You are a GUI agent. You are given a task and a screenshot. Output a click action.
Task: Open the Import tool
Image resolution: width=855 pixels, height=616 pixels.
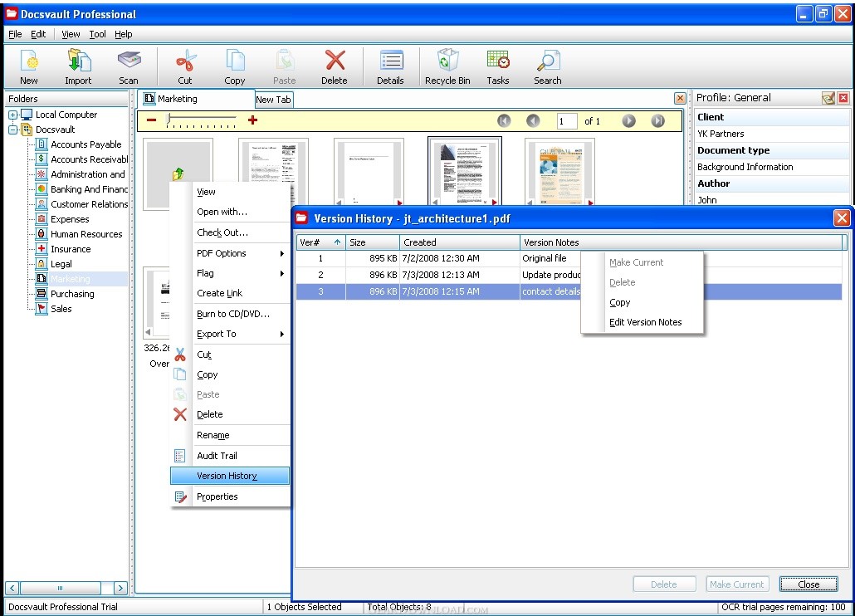click(x=78, y=66)
